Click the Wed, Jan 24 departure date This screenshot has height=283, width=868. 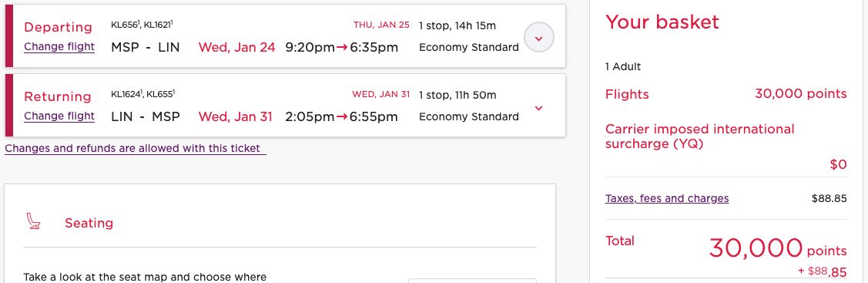(x=236, y=47)
